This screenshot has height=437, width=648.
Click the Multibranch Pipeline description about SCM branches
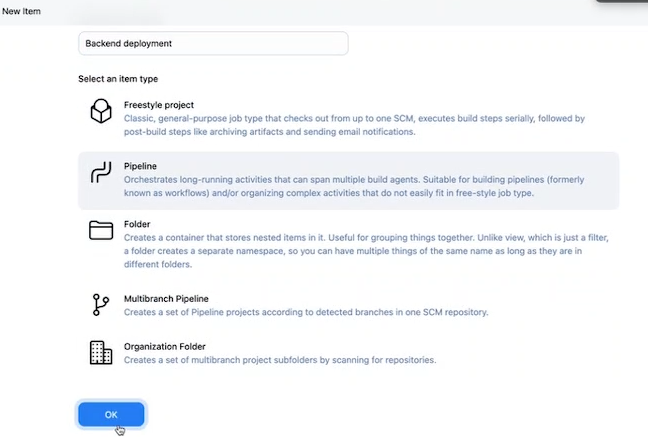point(306,312)
